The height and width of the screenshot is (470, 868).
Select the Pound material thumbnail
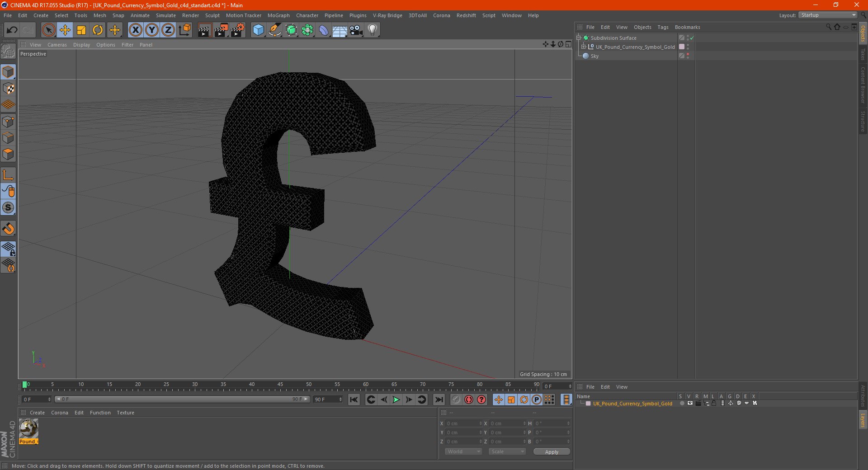28,432
